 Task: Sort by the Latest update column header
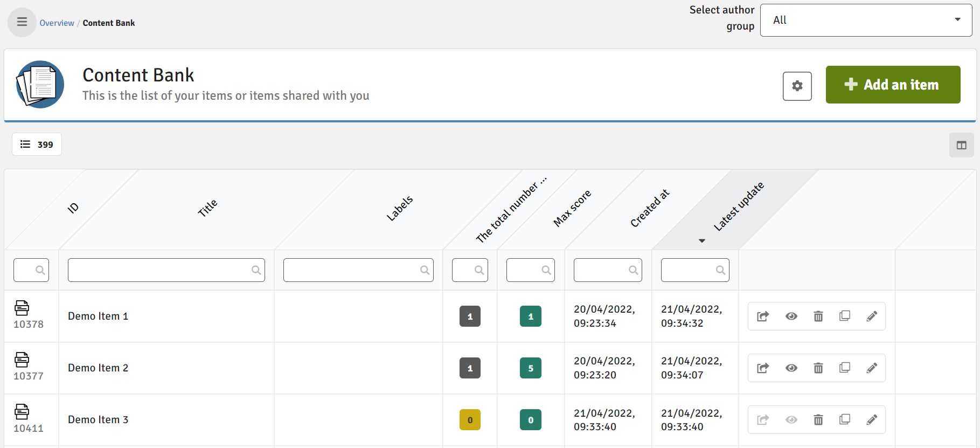point(739,206)
